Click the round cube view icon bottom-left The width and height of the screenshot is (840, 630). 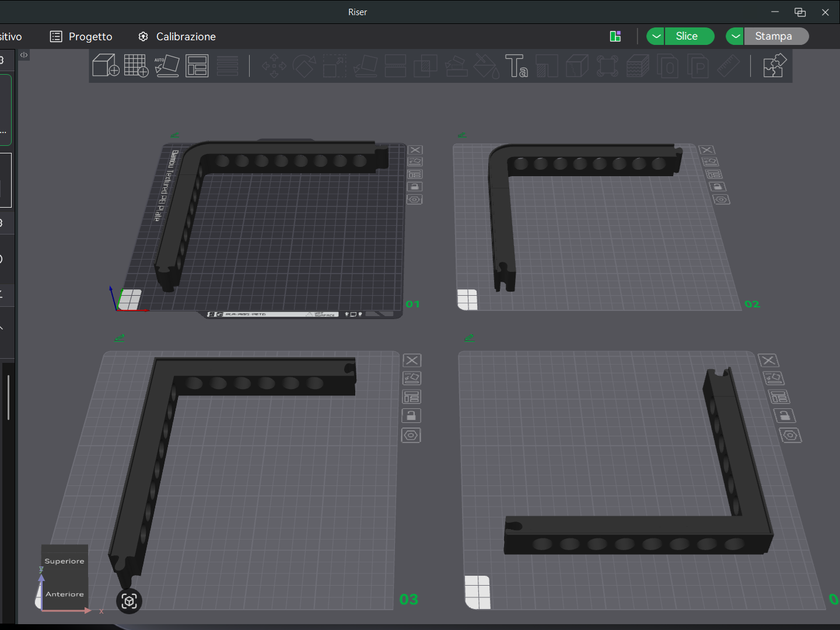pos(129,601)
